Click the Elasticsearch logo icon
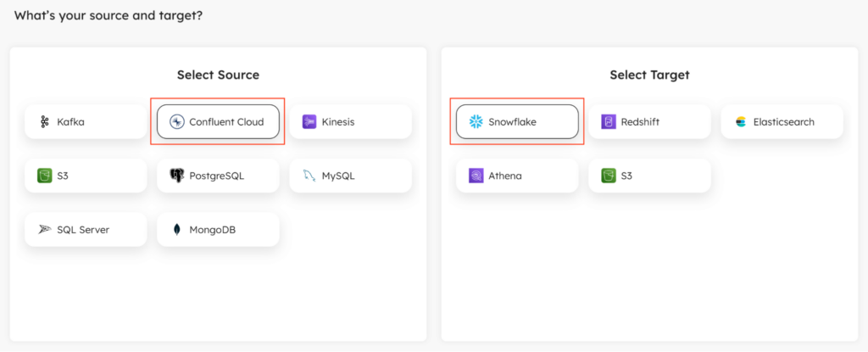 tap(741, 121)
